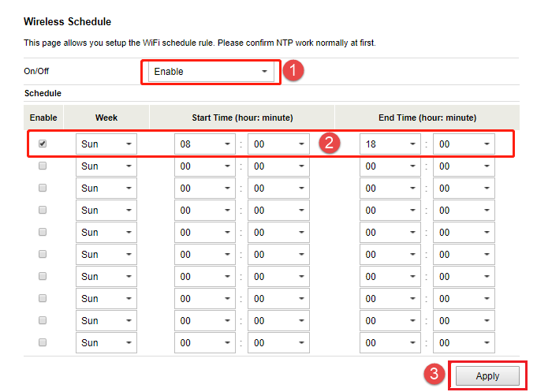Image resolution: width=537 pixels, height=392 pixels.
Task: Open second row start hour dropdown
Action: [x=205, y=166]
